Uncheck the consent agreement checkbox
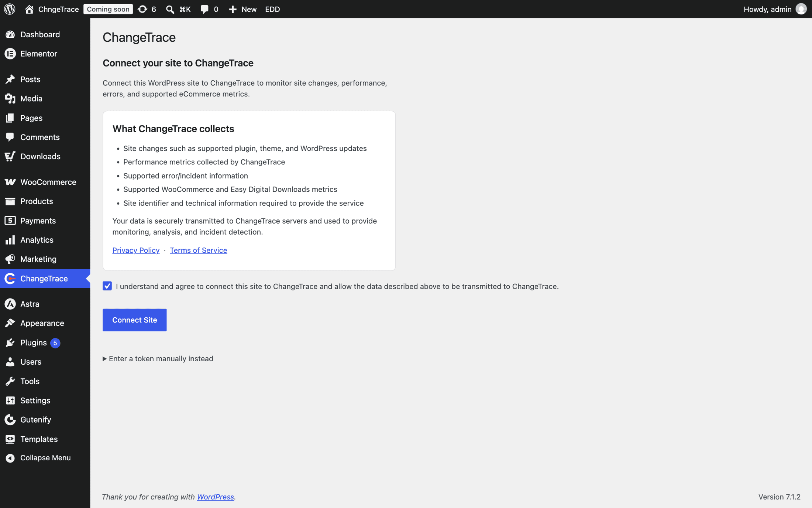Image resolution: width=812 pixels, height=508 pixels. pyautogui.click(x=107, y=286)
